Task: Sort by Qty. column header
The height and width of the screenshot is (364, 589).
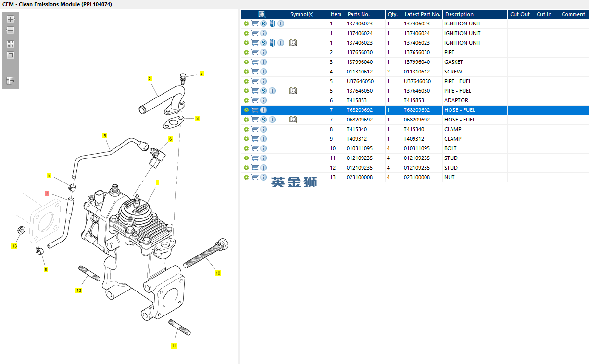Action: (394, 14)
